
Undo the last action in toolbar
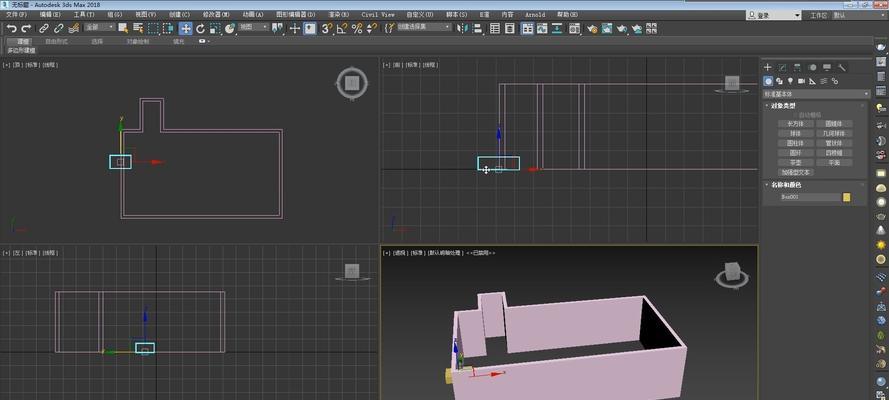tap(11, 28)
